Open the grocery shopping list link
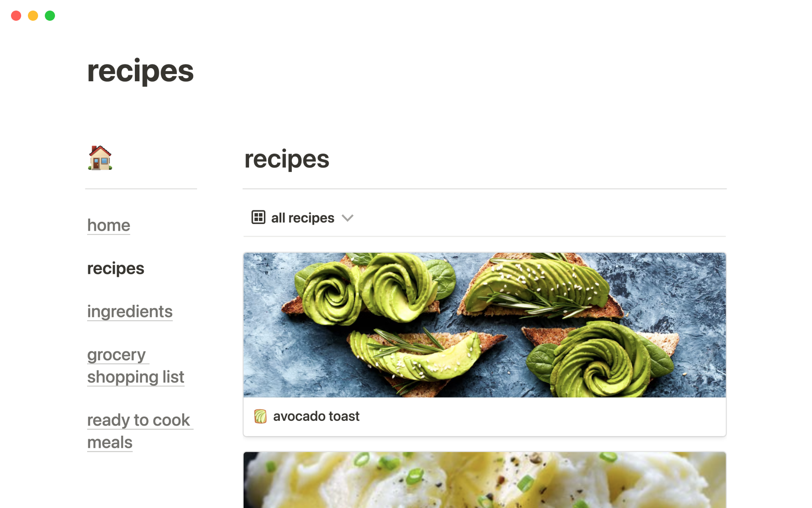 135,366
